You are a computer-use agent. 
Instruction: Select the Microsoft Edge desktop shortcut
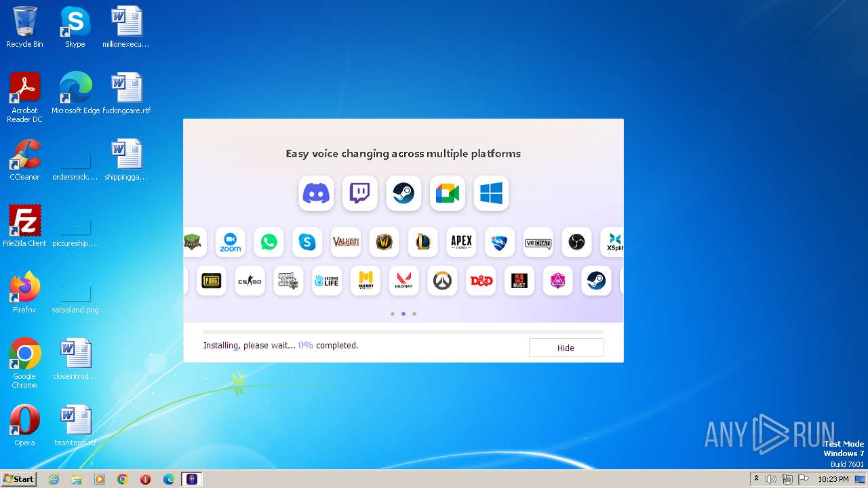[75, 94]
